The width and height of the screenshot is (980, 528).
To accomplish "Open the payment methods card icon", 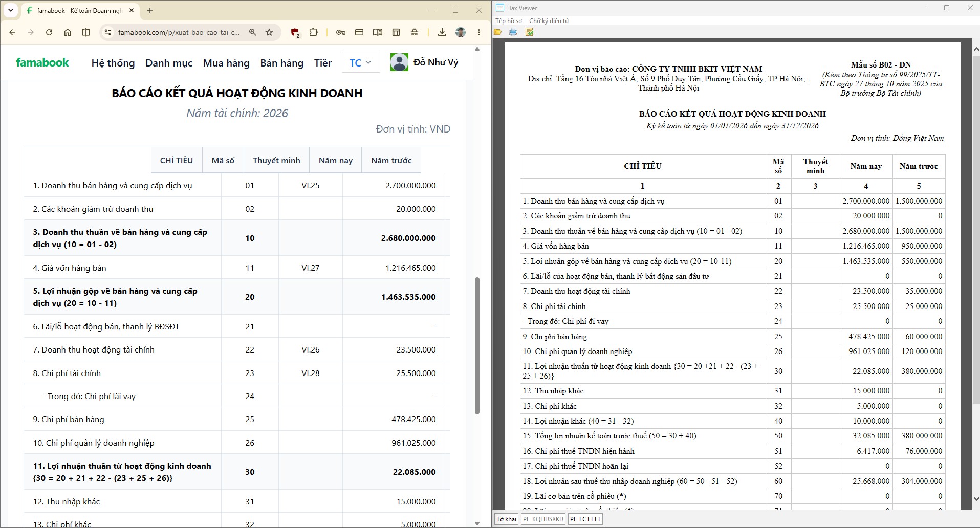I will pos(359,32).
